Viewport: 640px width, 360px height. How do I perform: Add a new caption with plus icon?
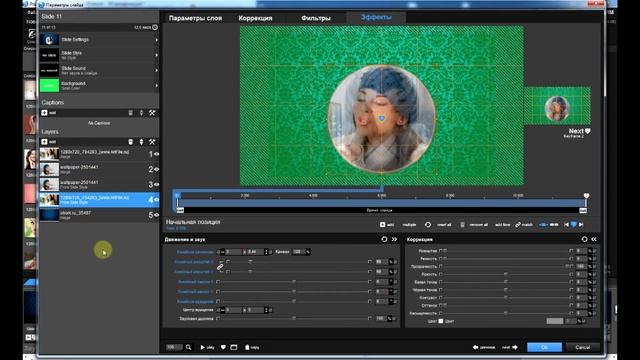[x=44, y=113]
